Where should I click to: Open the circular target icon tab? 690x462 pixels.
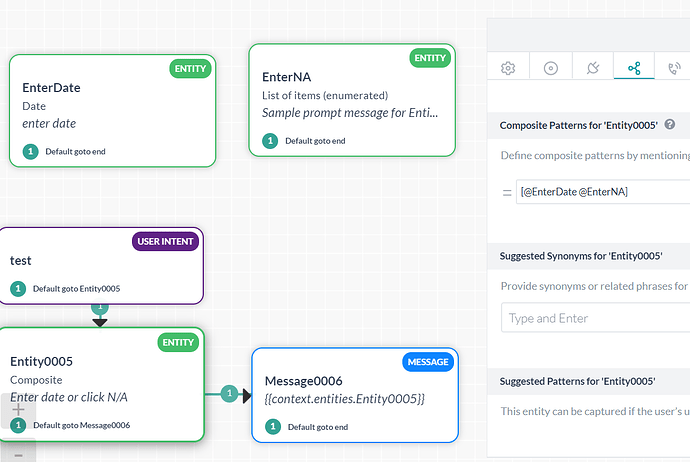(x=550, y=68)
